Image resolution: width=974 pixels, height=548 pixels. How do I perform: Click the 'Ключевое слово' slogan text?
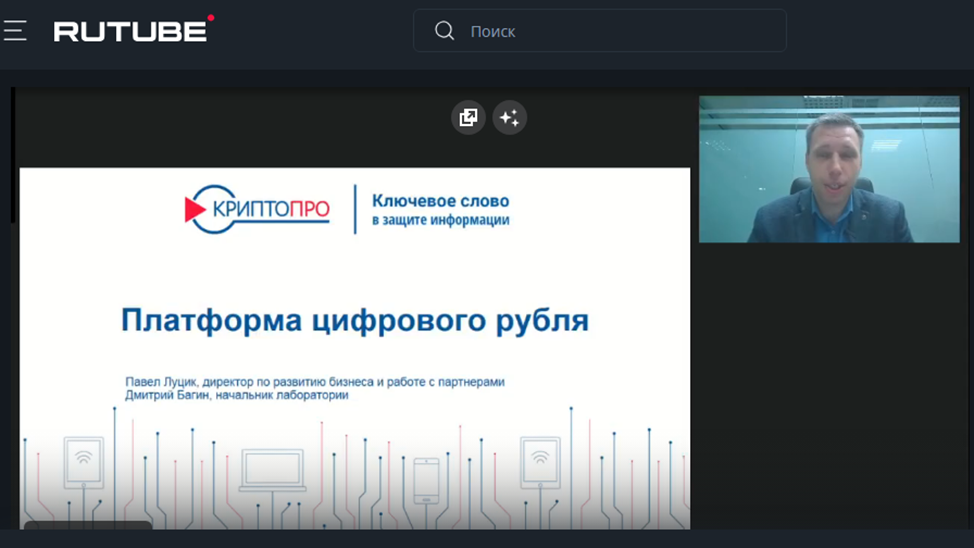click(441, 201)
